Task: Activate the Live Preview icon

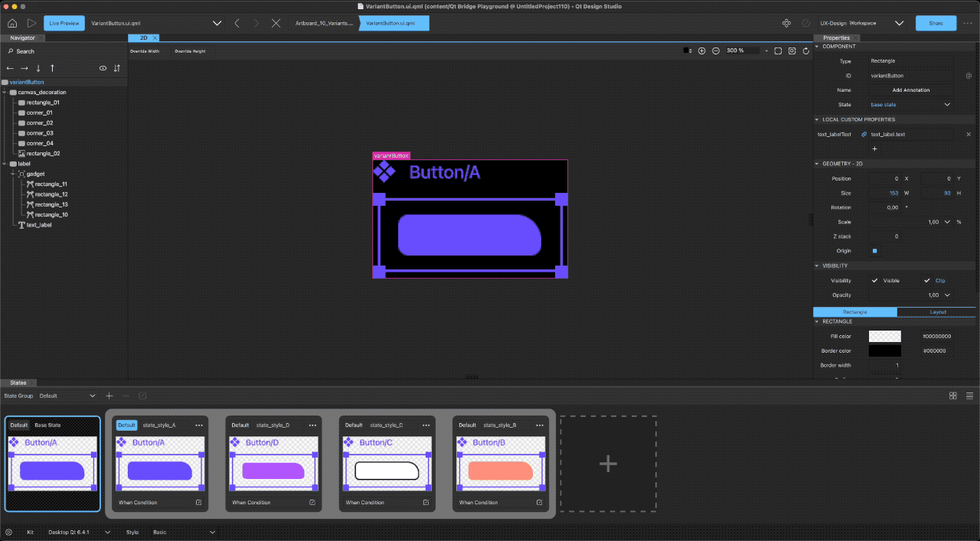Action: [64, 22]
